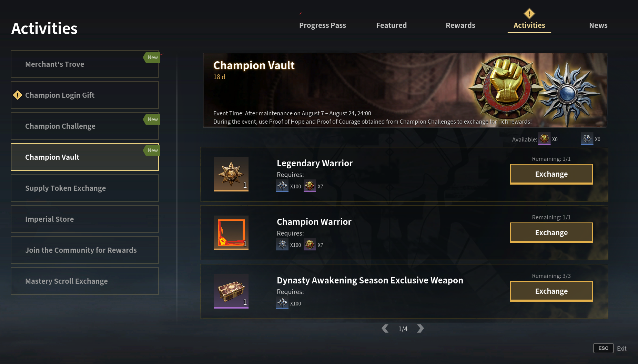Select Merchant's Trove activity
Viewport: 638px width, 364px height.
pyautogui.click(x=85, y=64)
